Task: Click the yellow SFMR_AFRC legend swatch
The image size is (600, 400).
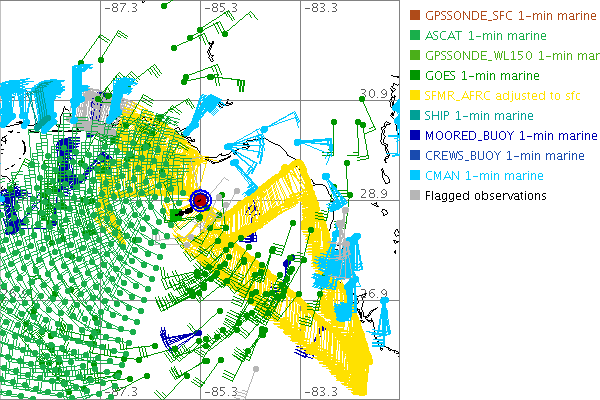Action: (x=414, y=95)
